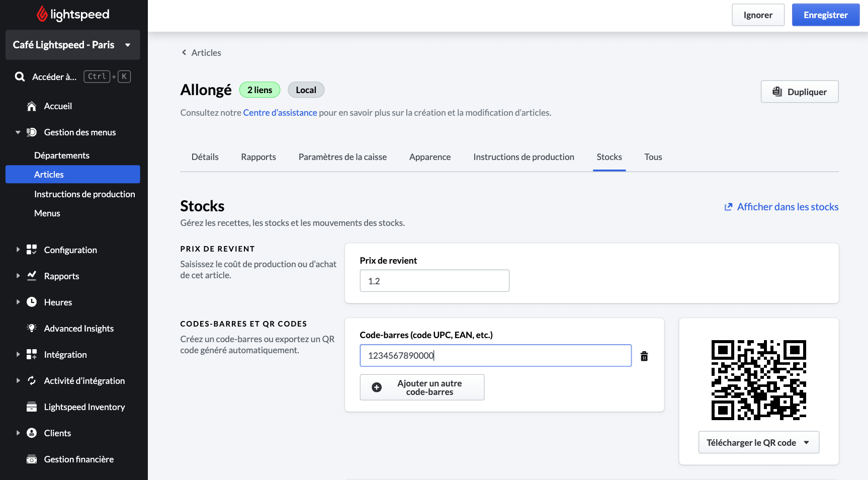Switch to the Détails tab
868x480 pixels.
tap(205, 157)
